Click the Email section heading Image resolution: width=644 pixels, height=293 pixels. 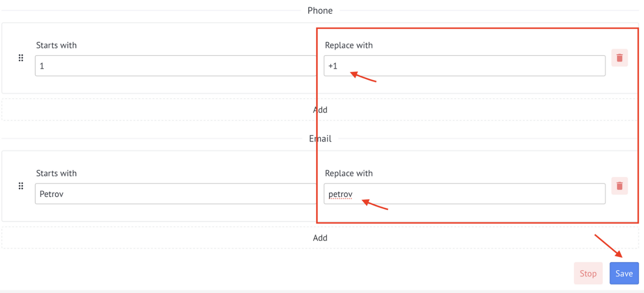click(x=320, y=138)
